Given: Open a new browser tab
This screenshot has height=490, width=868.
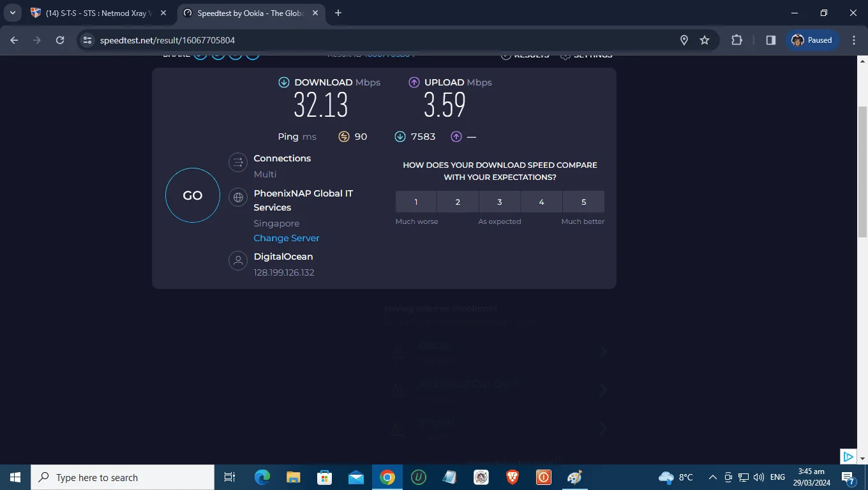Looking at the screenshot, I should [338, 13].
